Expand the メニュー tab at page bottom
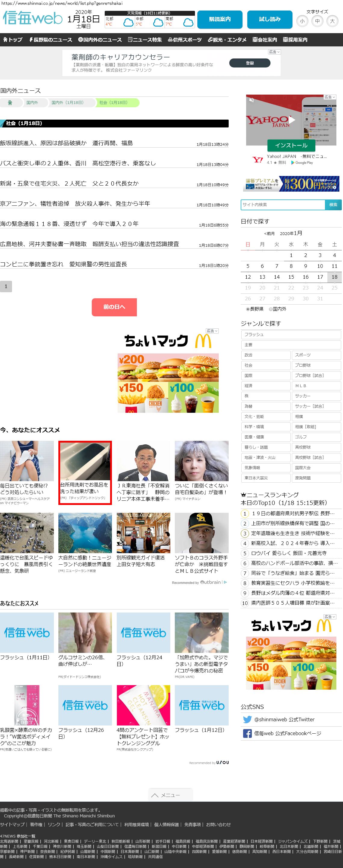Screen dimensions: 343x868 pyautogui.click(x=170, y=795)
